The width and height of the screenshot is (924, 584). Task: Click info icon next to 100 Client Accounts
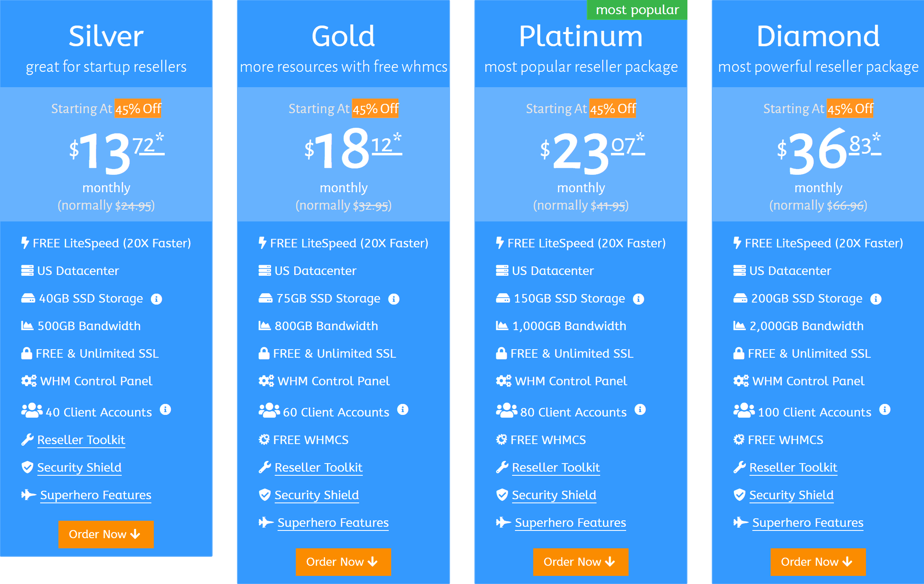[885, 410]
